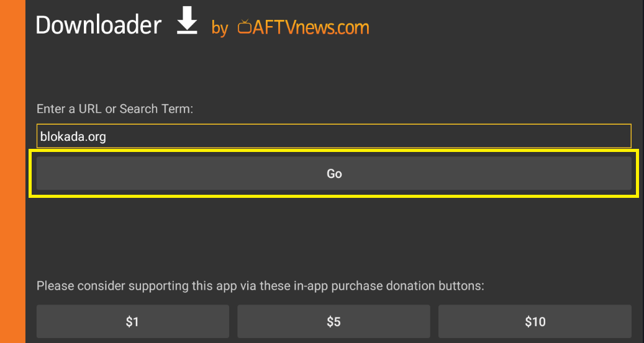Select the $10 donation button

point(535,321)
